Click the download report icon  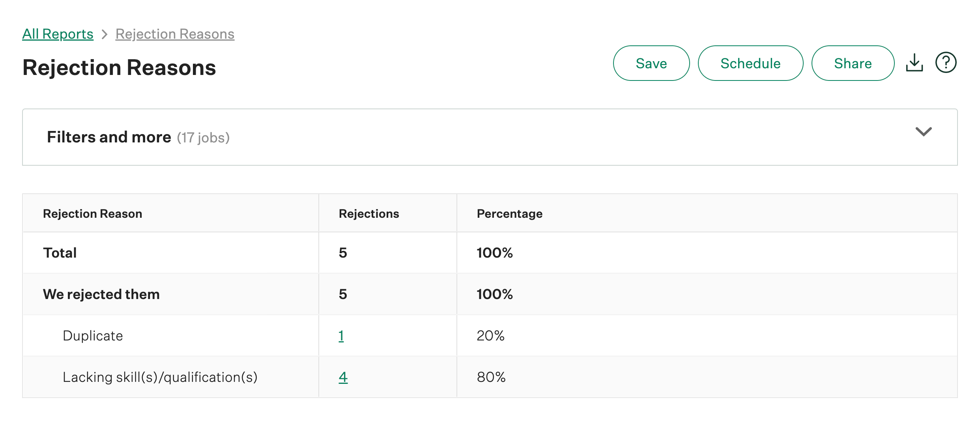pyautogui.click(x=915, y=63)
